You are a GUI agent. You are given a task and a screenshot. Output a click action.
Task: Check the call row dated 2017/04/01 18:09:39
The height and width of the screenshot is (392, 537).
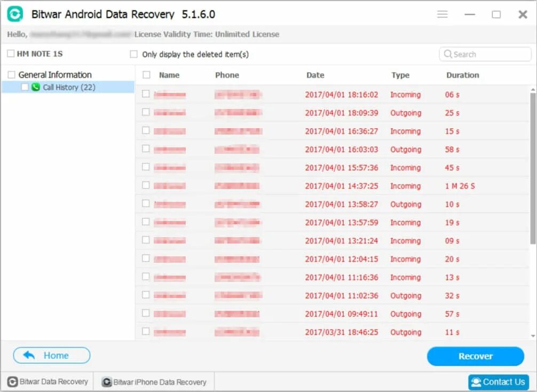pos(146,112)
